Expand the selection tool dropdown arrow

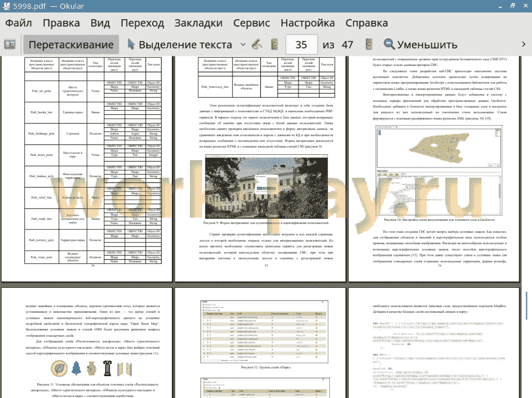(x=243, y=45)
